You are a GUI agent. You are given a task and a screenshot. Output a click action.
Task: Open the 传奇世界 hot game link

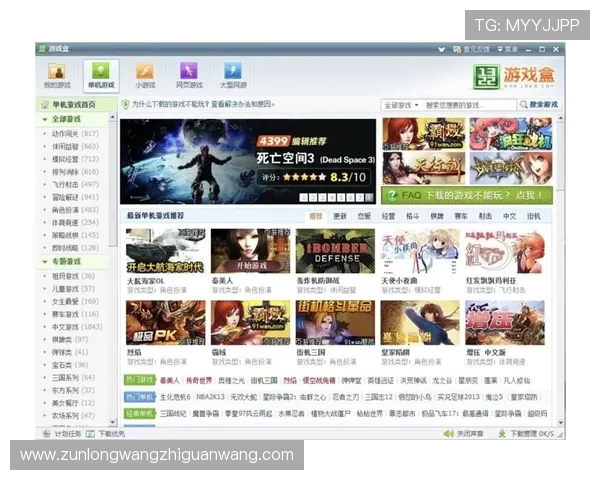(199, 380)
